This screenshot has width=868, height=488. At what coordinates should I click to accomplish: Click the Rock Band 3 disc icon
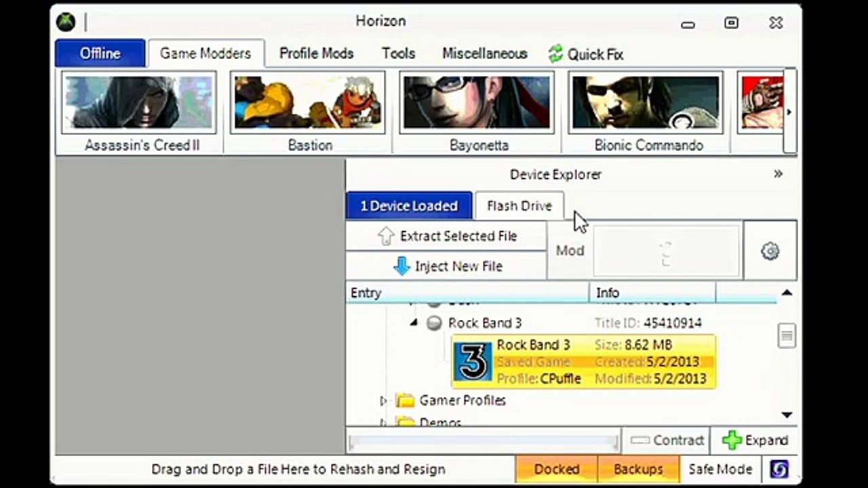pyautogui.click(x=434, y=323)
